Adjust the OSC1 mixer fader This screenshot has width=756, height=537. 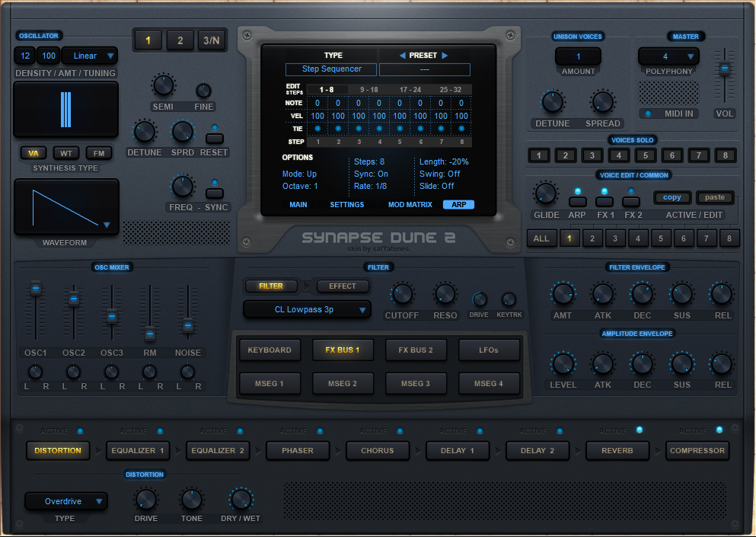(35, 289)
